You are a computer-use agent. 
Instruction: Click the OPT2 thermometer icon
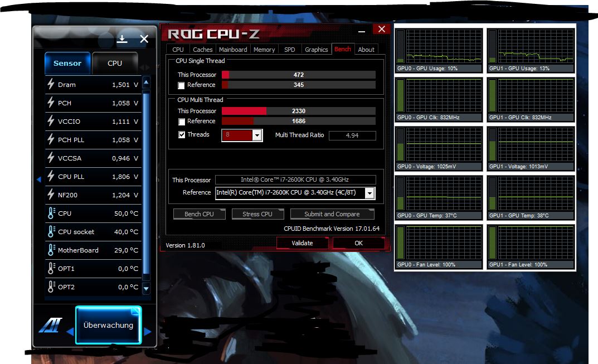[x=51, y=286]
